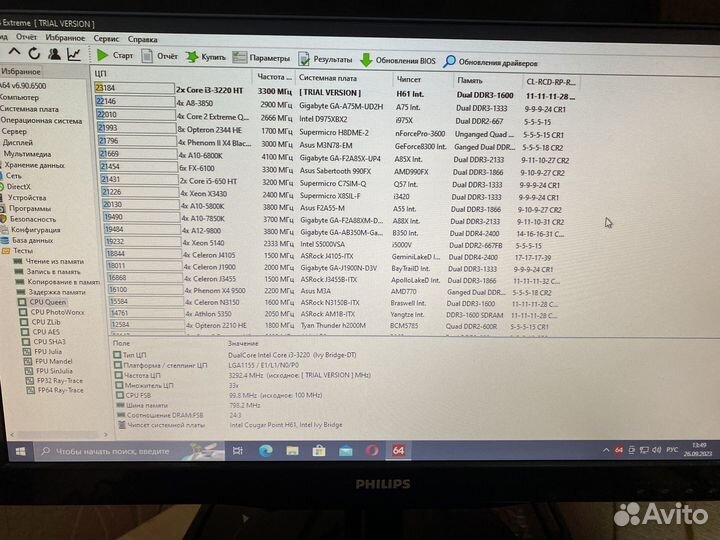The height and width of the screenshot is (540, 720).
Task: Expand the Дисплей tree node
Action: [x=17, y=142]
